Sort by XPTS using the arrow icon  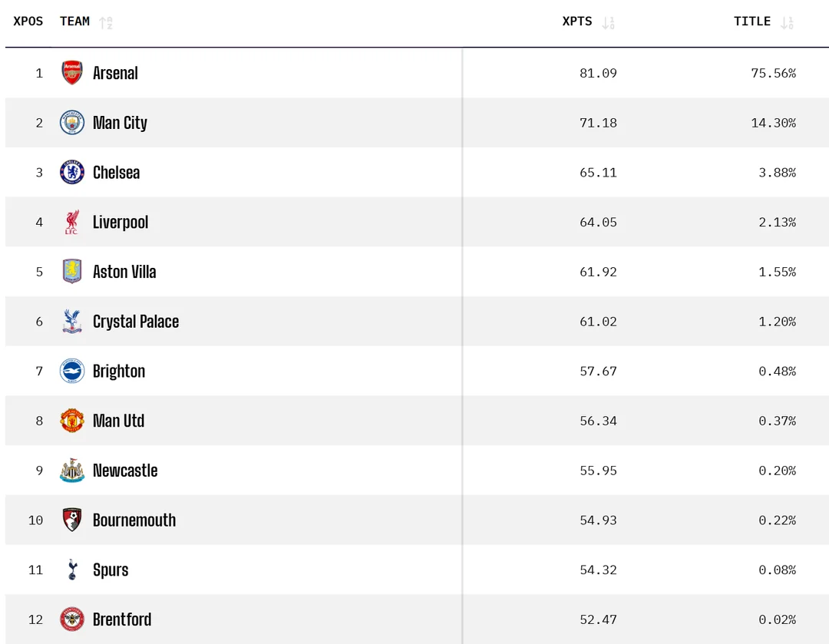[608, 22]
